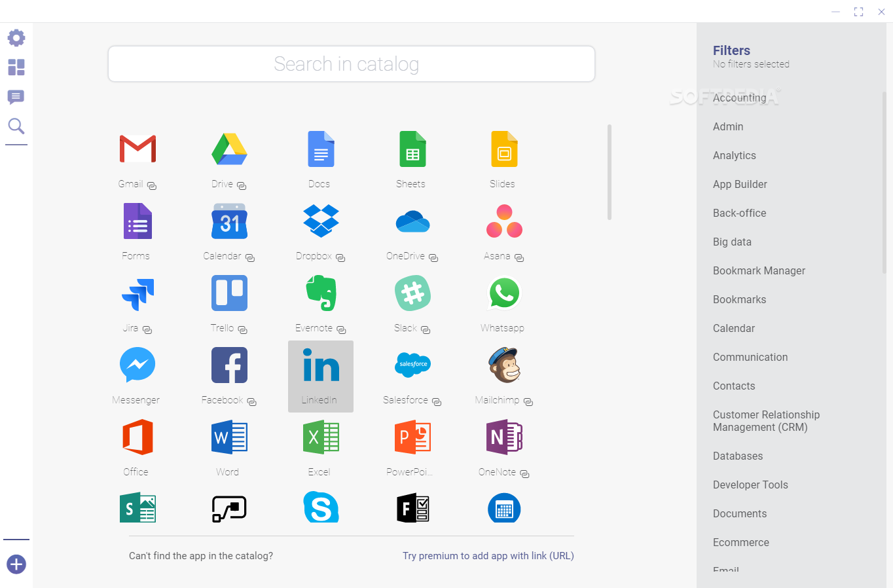This screenshot has width=893, height=588.
Task: Filter catalog by Analytics
Action: tap(734, 155)
